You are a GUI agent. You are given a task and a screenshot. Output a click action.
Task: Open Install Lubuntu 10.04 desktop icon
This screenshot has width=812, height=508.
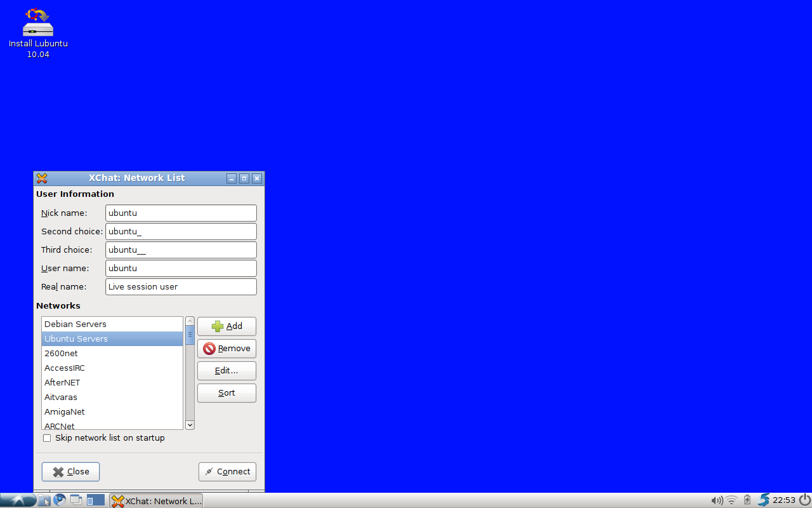coord(38,33)
